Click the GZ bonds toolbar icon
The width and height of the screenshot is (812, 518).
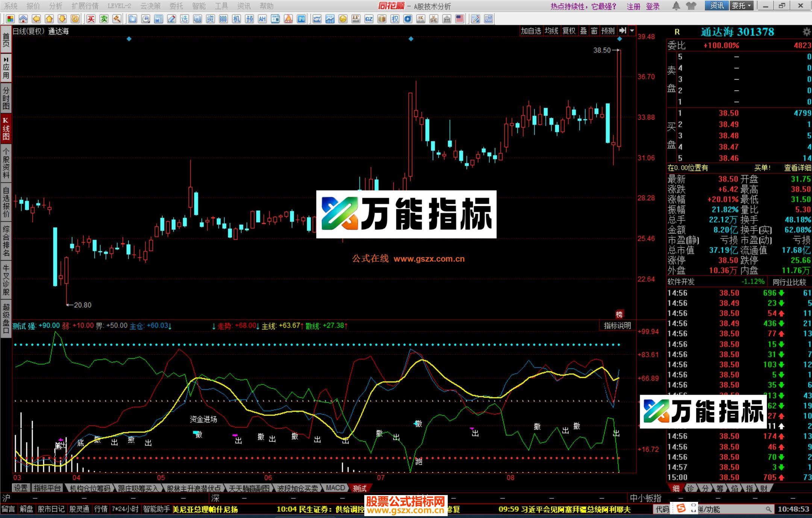click(x=369, y=19)
